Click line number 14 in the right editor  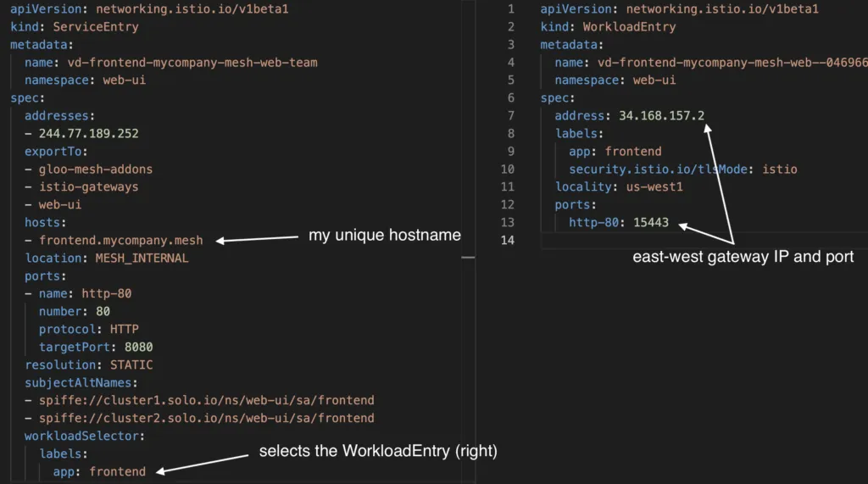click(508, 241)
